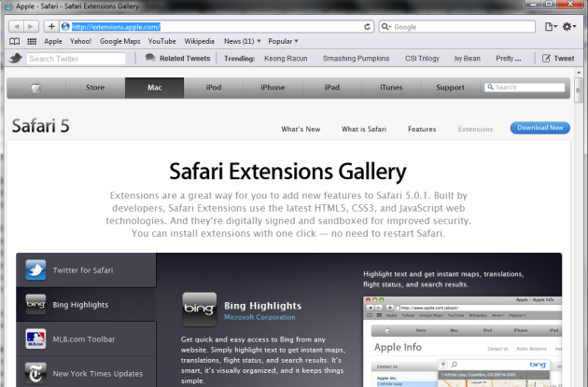Screen dimensions: 588x387
Task: Click the Google search magnifier icon
Action: pos(385,27)
